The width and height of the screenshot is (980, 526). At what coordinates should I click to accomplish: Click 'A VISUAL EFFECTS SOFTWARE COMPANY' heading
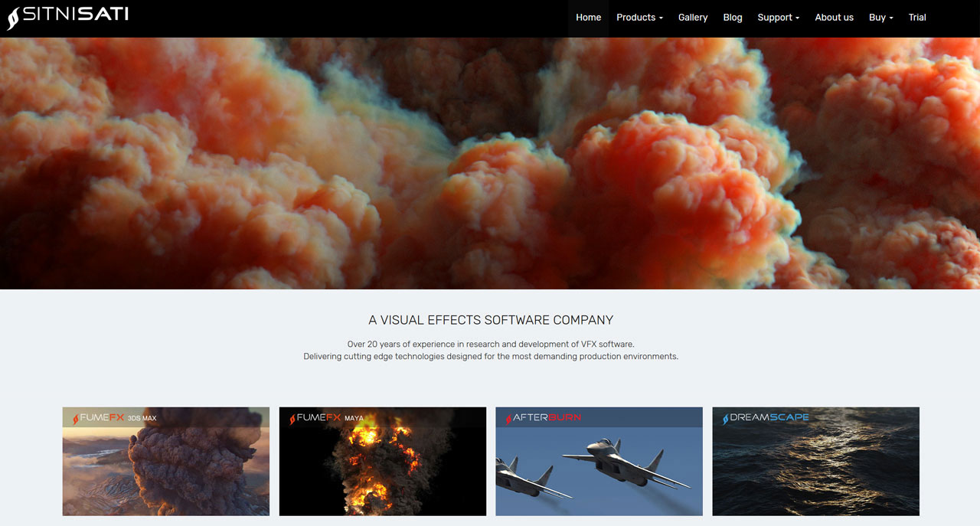click(491, 320)
